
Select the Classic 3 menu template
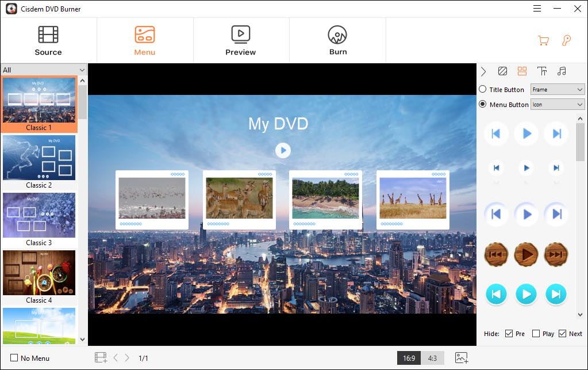(x=39, y=215)
